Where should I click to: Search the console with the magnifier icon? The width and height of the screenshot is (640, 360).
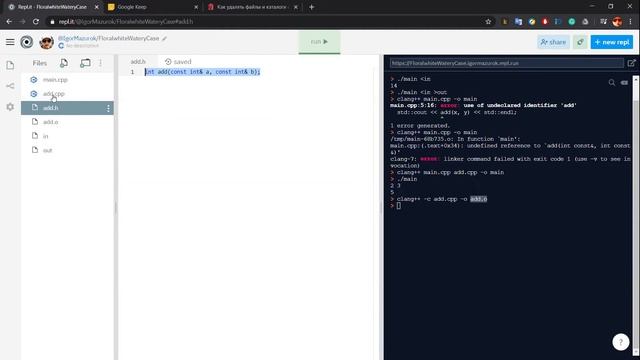[612, 82]
